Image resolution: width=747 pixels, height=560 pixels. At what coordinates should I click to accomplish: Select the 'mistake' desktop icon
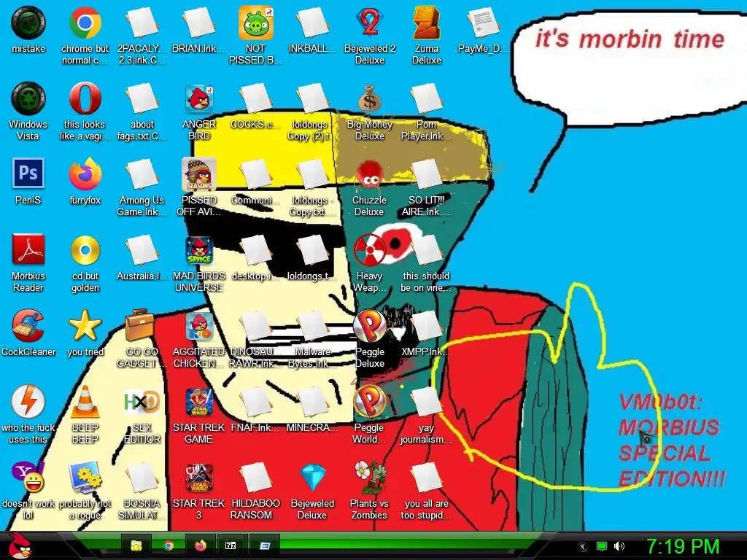[x=28, y=23]
